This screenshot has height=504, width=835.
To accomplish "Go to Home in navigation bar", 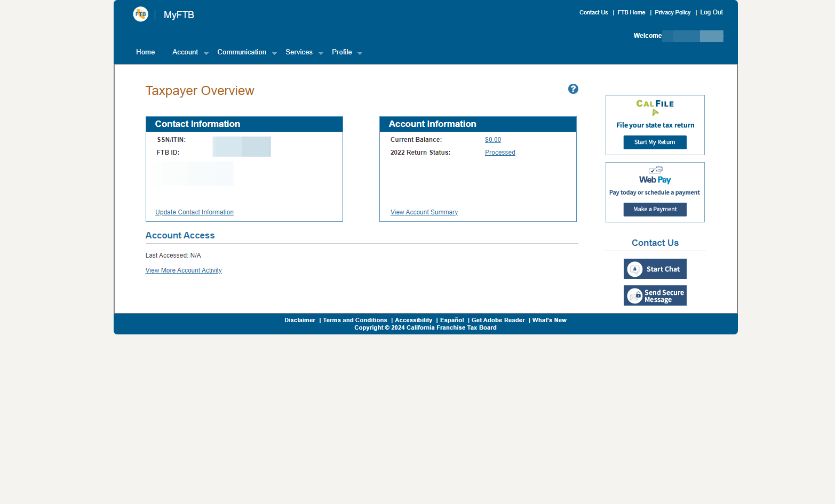I will click(146, 52).
